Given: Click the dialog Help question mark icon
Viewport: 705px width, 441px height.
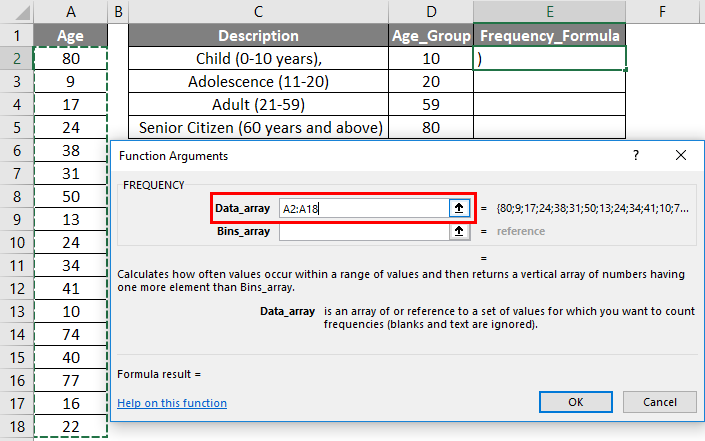Looking at the screenshot, I should [x=636, y=156].
